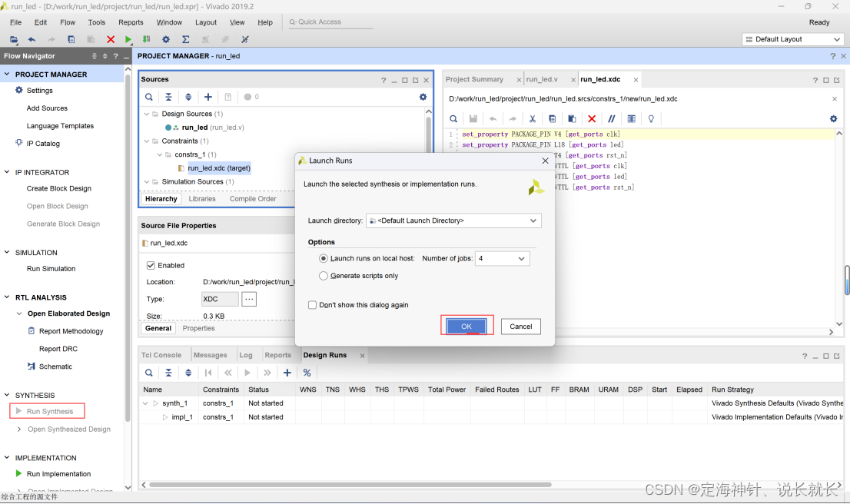Click Cancel in Launch Runs dialog

520,327
